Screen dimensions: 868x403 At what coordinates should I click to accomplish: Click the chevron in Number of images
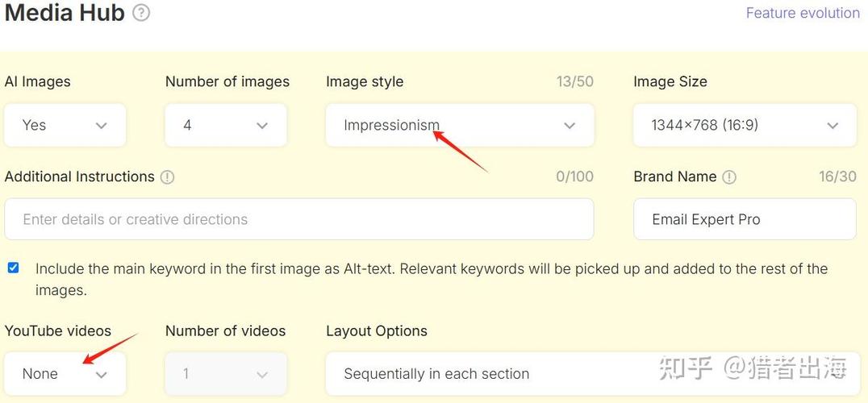click(x=261, y=126)
